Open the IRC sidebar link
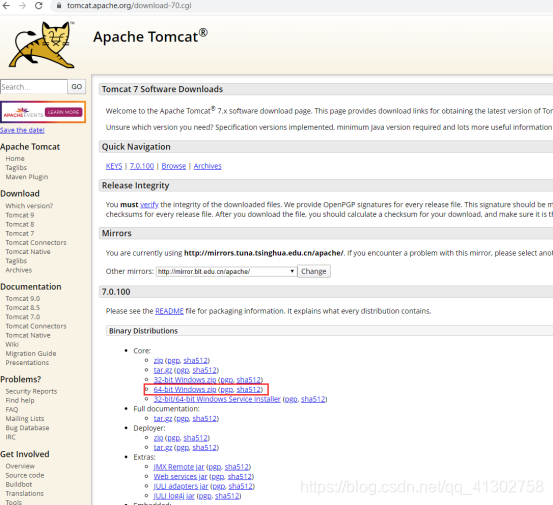This screenshot has width=553, height=505. (x=11, y=437)
